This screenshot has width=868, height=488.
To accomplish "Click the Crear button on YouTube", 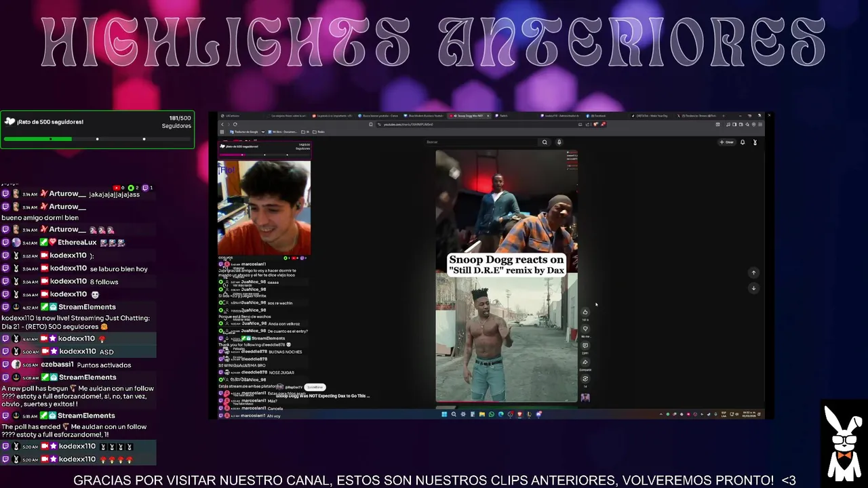I will coord(727,142).
